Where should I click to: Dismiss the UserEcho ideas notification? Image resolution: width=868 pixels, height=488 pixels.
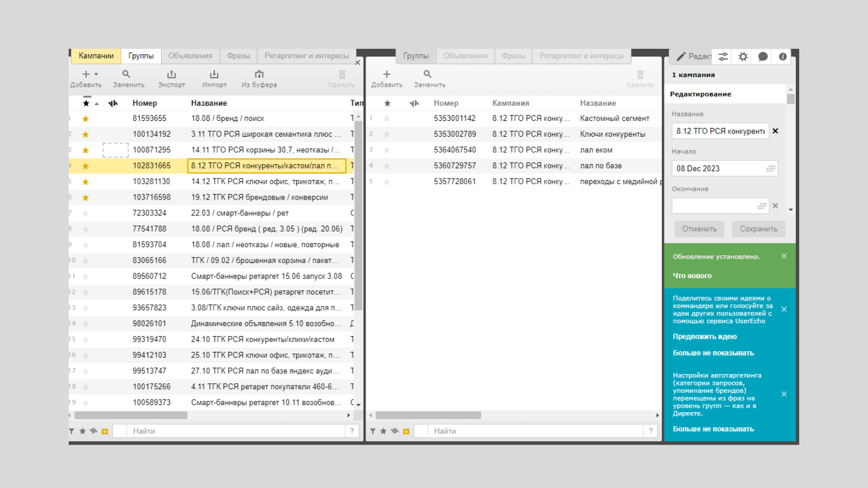point(784,309)
